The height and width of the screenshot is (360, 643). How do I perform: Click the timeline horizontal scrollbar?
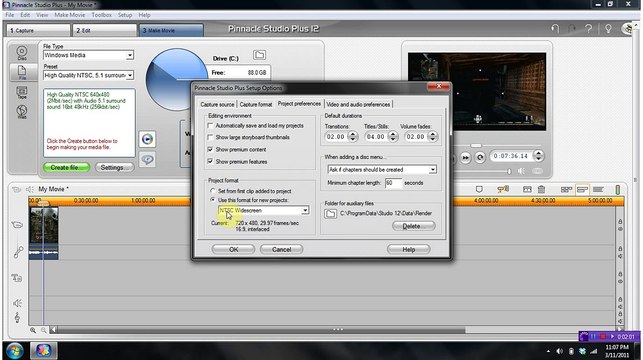tap(261, 330)
